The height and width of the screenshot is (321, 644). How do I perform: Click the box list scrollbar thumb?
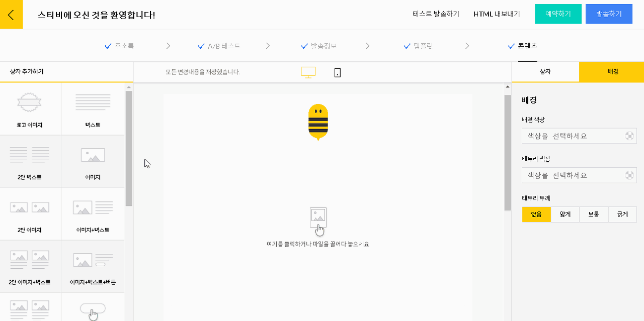[x=129, y=148]
